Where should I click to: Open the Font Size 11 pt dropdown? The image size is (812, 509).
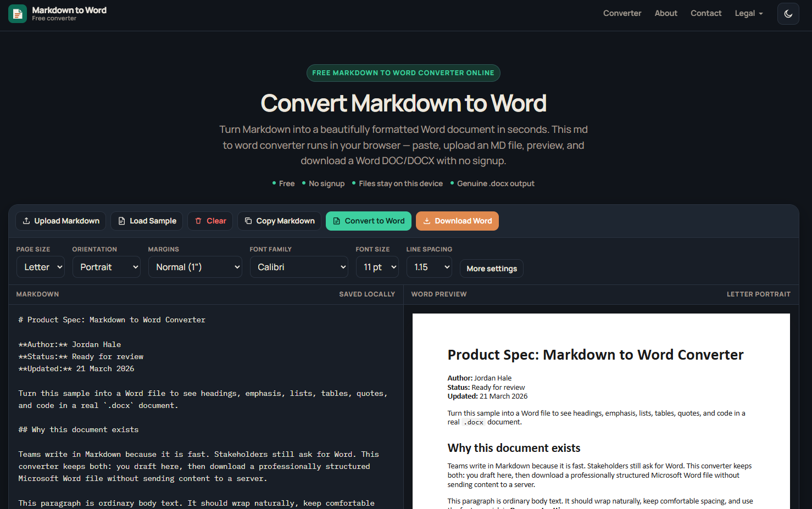(377, 267)
